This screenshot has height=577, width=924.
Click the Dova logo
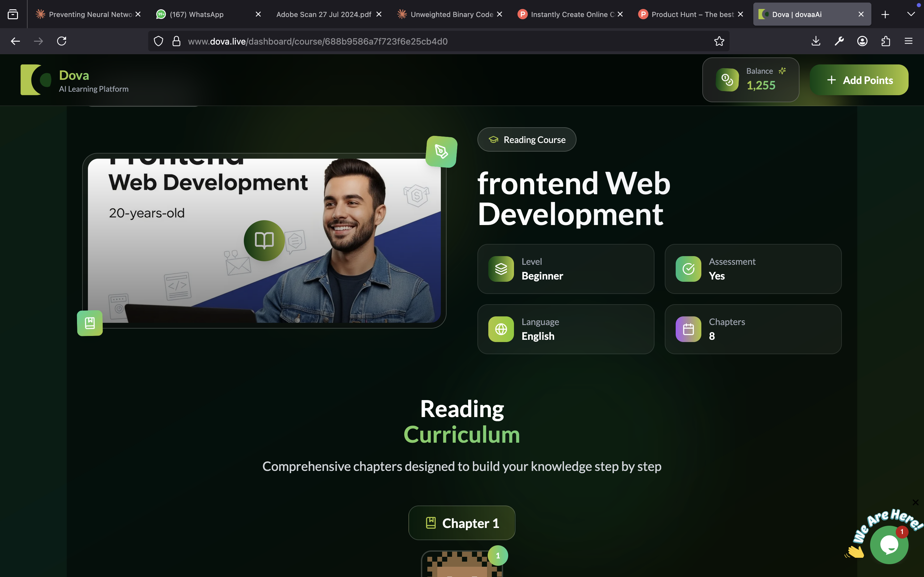pos(36,80)
